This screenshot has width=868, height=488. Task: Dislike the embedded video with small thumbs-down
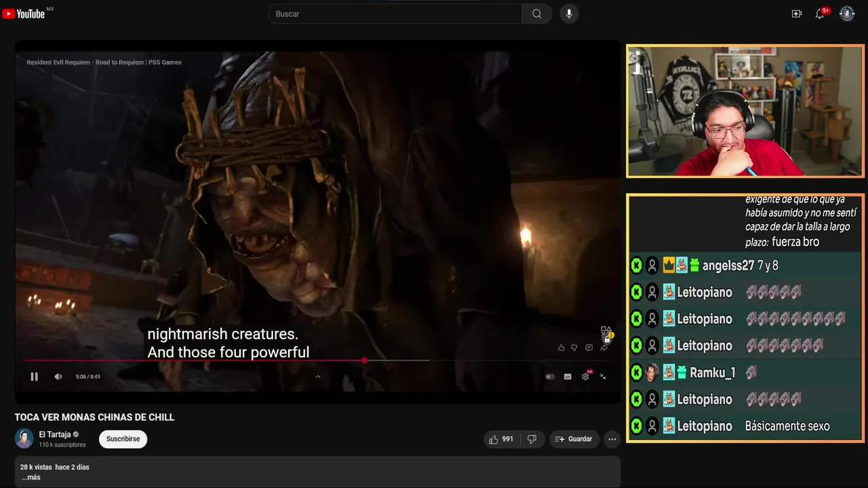coord(574,348)
